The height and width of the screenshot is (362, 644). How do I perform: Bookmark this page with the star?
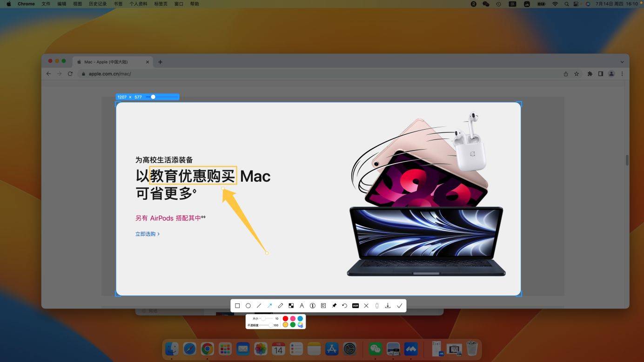577,74
